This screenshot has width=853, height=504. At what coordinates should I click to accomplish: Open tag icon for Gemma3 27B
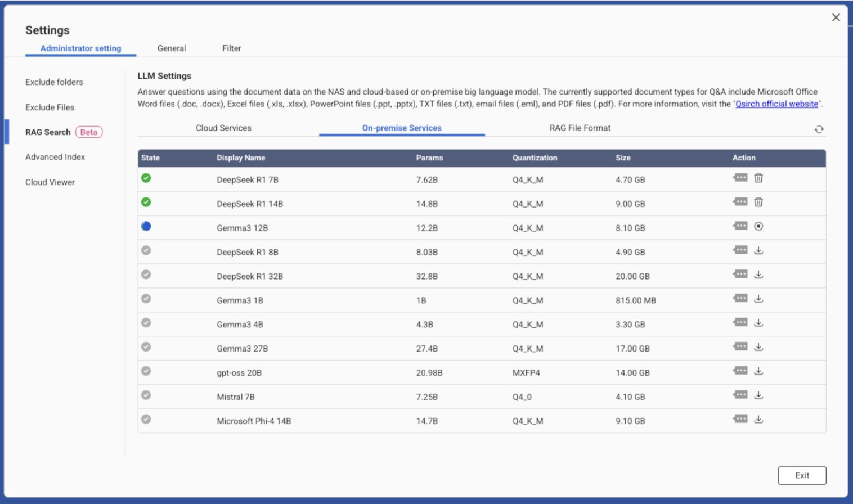pos(740,347)
